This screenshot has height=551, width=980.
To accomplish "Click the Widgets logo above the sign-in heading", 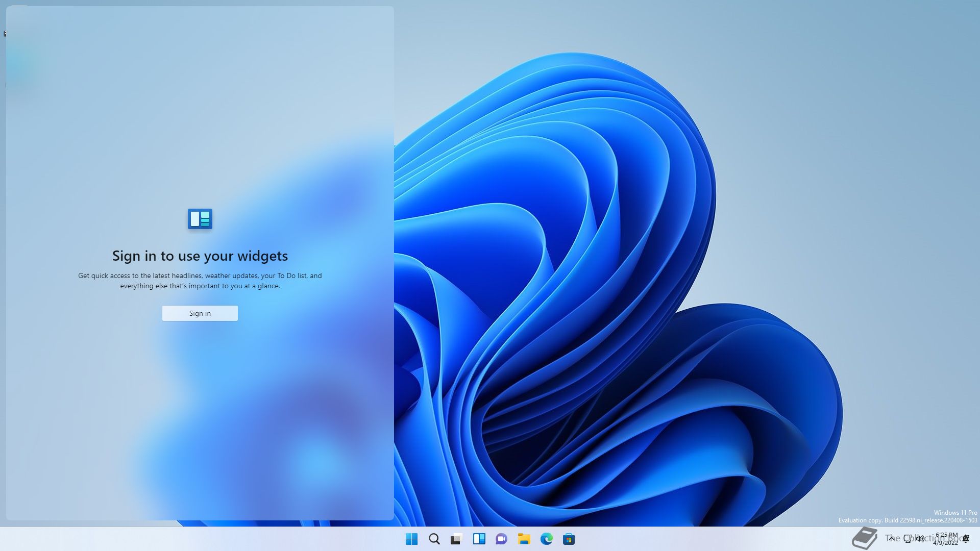I will pyautogui.click(x=200, y=219).
